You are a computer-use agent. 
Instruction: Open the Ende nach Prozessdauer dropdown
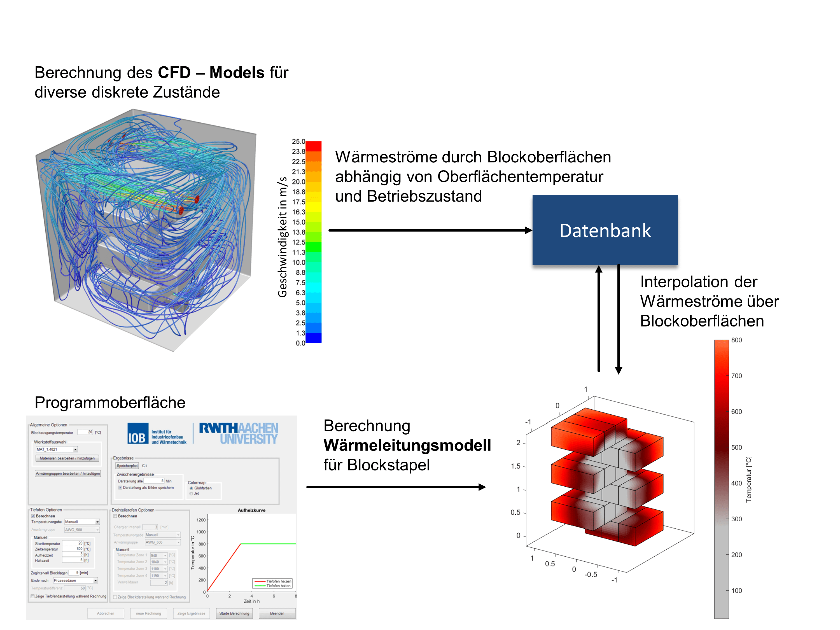coord(76,580)
